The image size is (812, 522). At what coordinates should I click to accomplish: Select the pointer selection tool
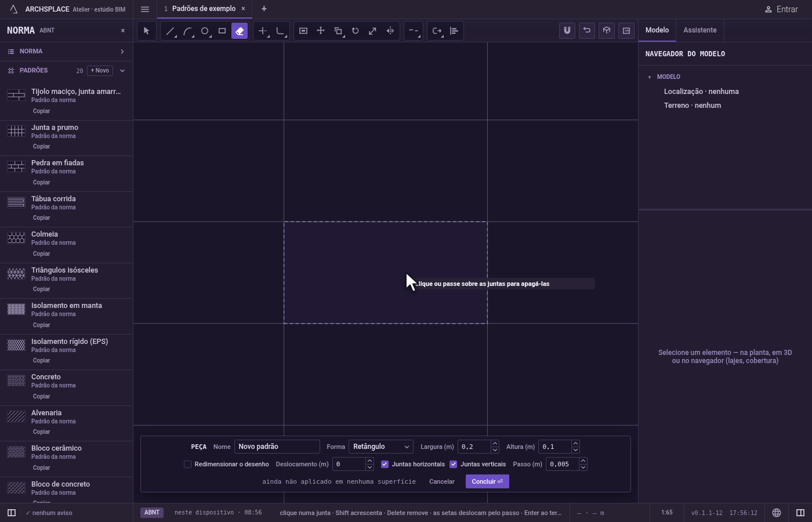click(x=146, y=31)
